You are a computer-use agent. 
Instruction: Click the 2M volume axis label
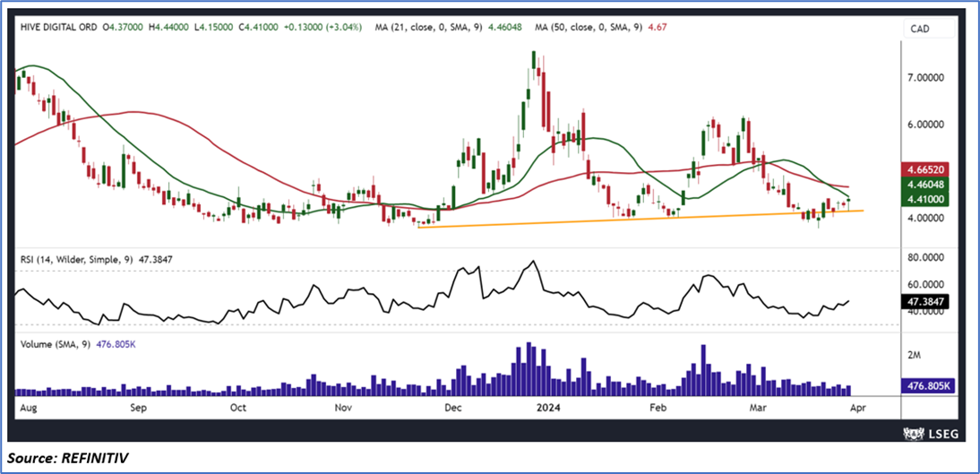(x=914, y=355)
